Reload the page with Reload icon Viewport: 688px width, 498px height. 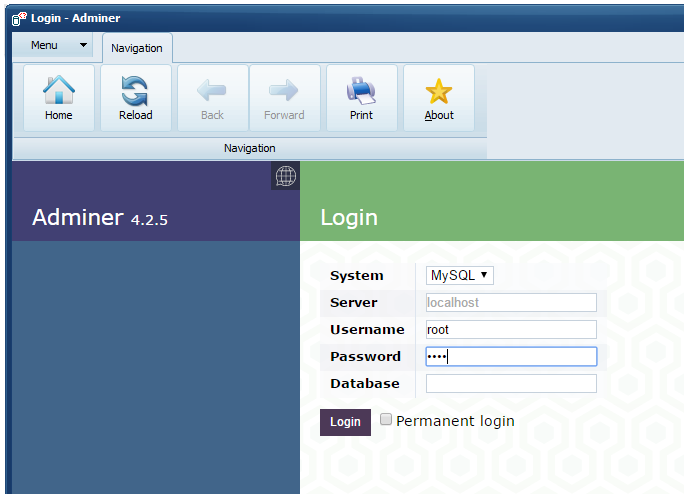[136, 98]
